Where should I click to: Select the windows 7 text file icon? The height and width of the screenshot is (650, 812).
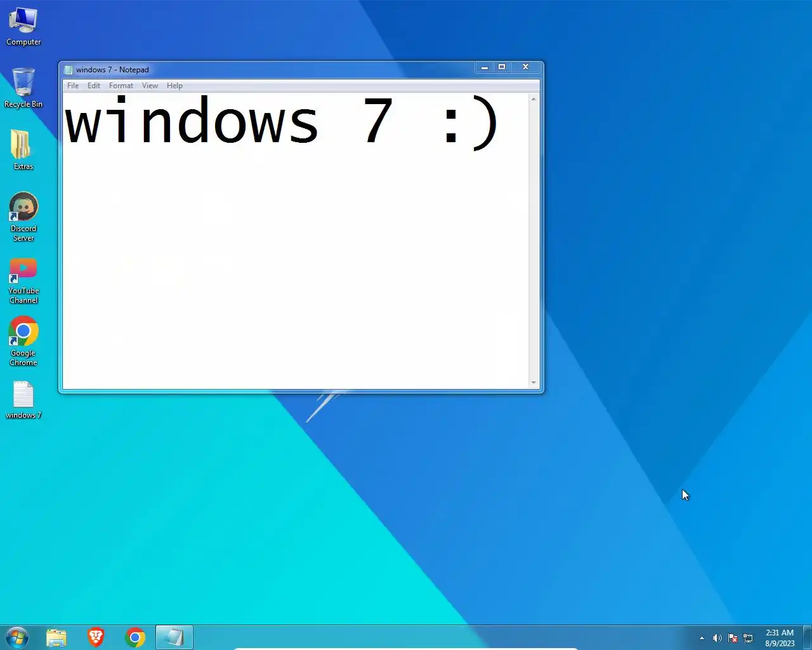tap(23, 400)
